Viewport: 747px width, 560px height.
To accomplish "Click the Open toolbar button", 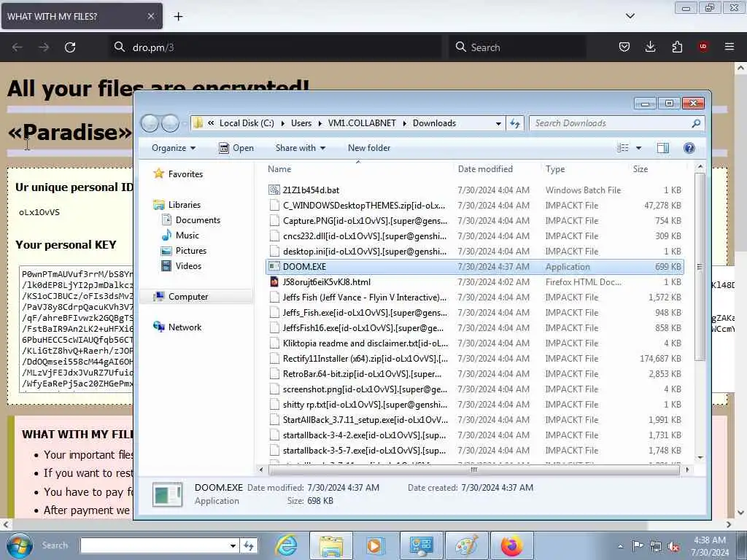I will pos(236,148).
